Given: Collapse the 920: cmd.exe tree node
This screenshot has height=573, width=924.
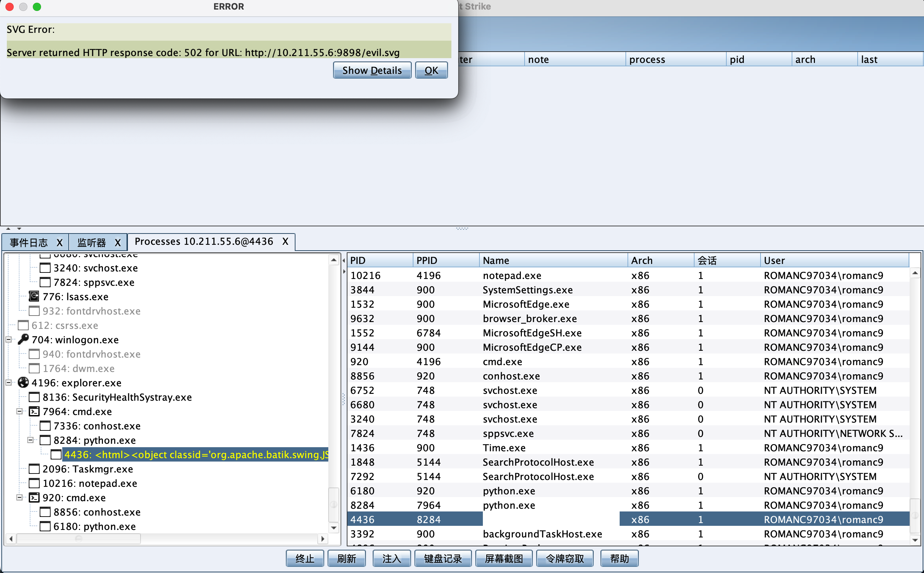Looking at the screenshot, I should (19, 497).
